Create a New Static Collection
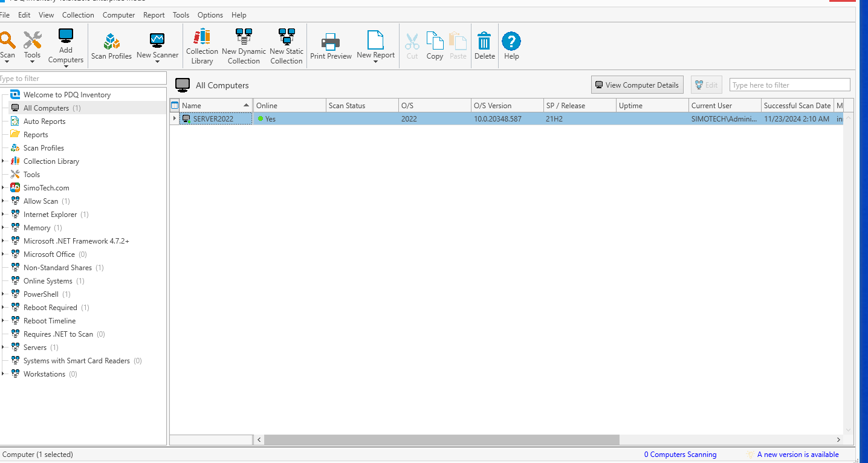This screenshot has height=463, width=868. (x=287, y=47)
